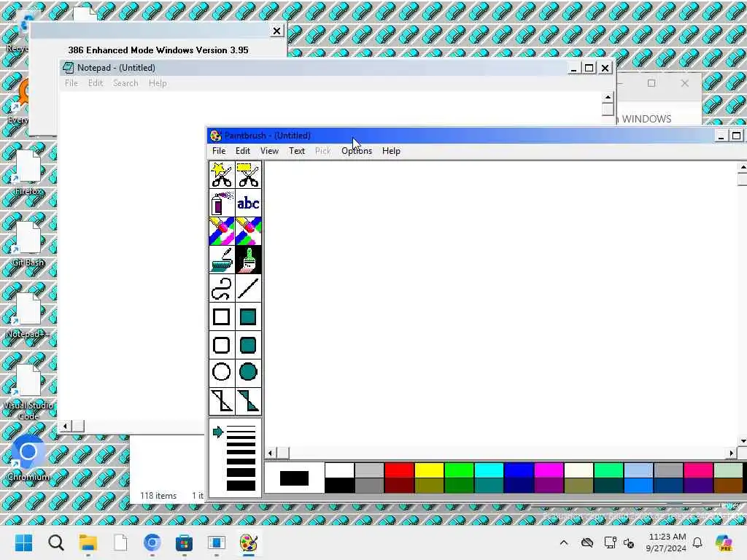Open Paintbrush Edit menu
Viewport: 747px width, 560px height.
pos(242,151)
